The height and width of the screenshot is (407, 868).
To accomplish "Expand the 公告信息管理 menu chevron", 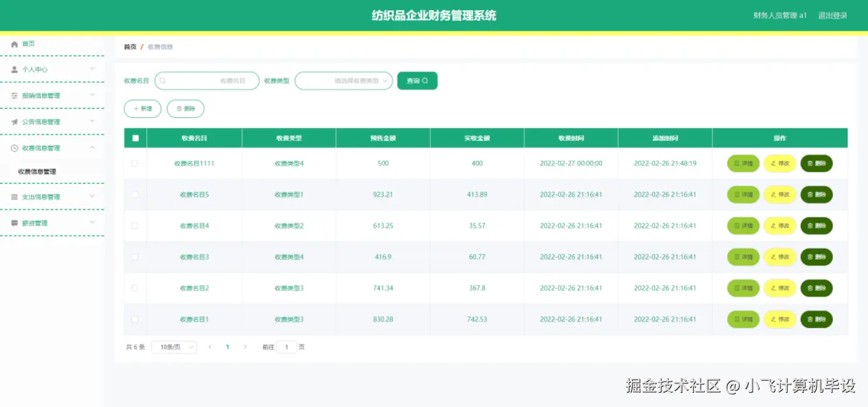I will pos(92,121).
